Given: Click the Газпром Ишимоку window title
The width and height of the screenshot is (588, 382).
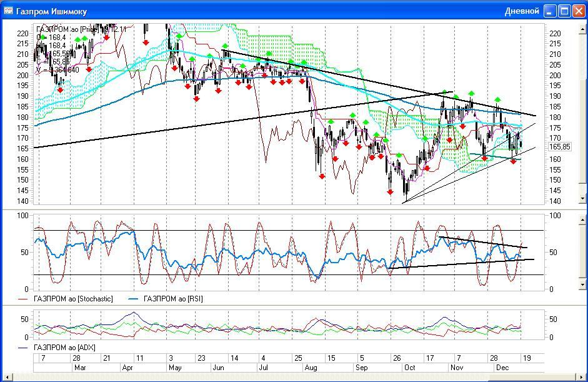Looking at the screenshot, I should [x=51, y=12].
